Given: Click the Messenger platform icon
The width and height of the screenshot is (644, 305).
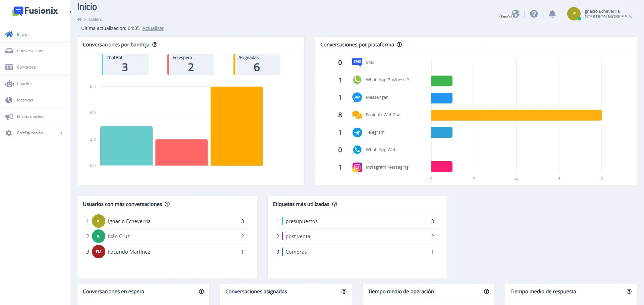Looking at the screenshot, I should [x=357, y=97].
